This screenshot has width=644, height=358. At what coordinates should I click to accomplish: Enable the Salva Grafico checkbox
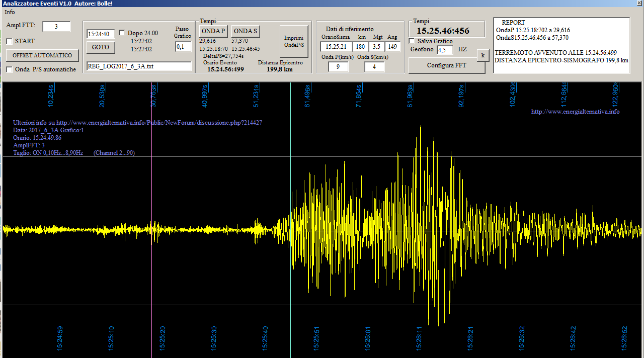pyautogui.click(x=412, y=41)
